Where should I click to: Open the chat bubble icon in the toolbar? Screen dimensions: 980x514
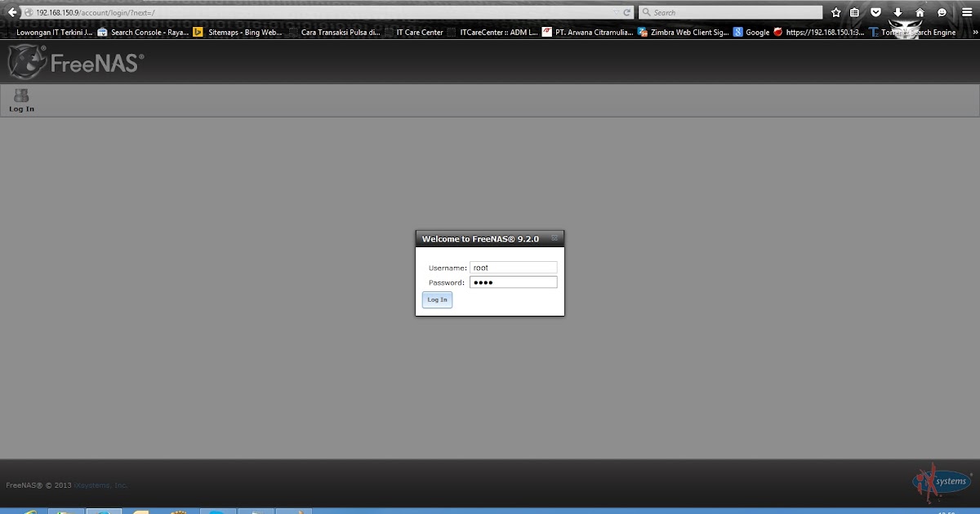[x=942, y=12]
